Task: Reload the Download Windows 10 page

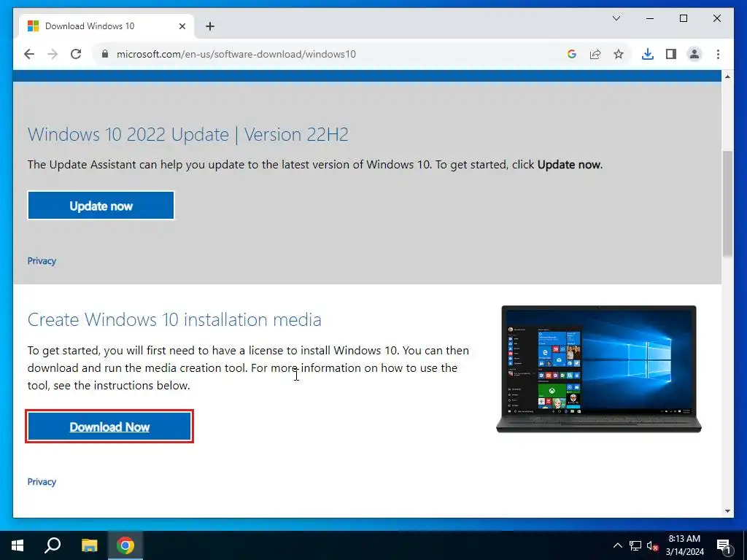Action: [x=76, y=54]
